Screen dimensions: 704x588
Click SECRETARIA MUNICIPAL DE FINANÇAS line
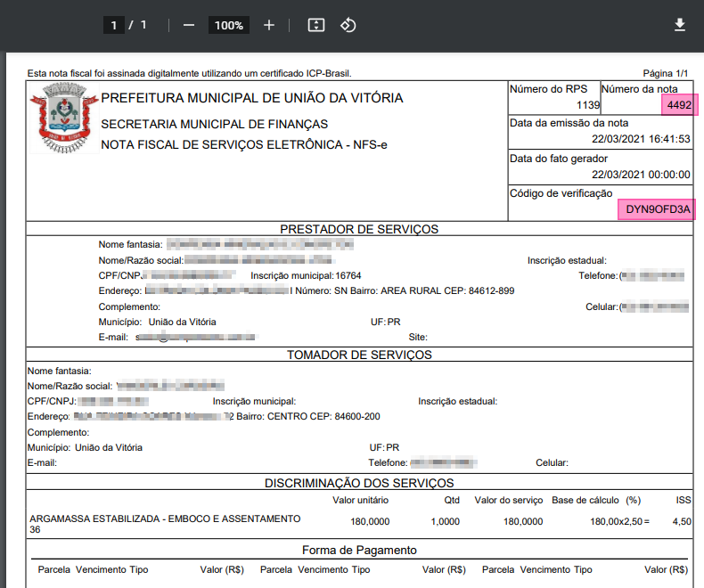coord(214,124)
